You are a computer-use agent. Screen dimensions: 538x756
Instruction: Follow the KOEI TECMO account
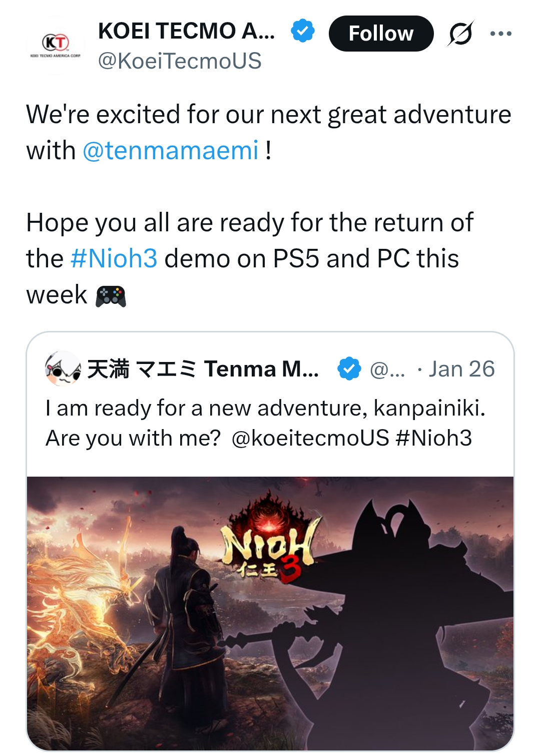[x=381, y=34]
